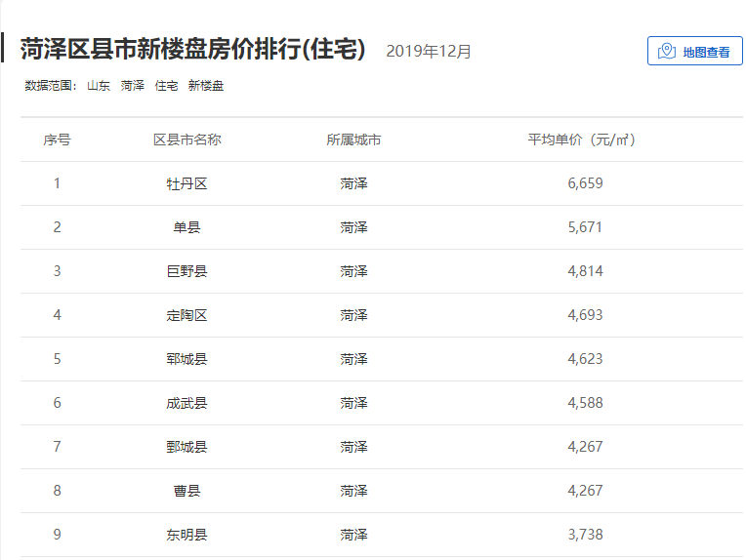The image size is (746, 560).
Task: Click rank number 9 in 东明县 row
Action: (57, 535)
